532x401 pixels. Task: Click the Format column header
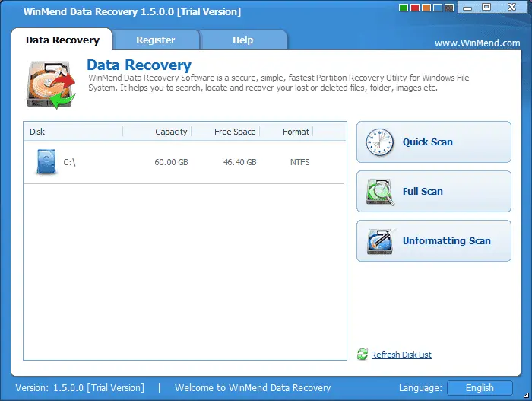(x=287, y=132)
